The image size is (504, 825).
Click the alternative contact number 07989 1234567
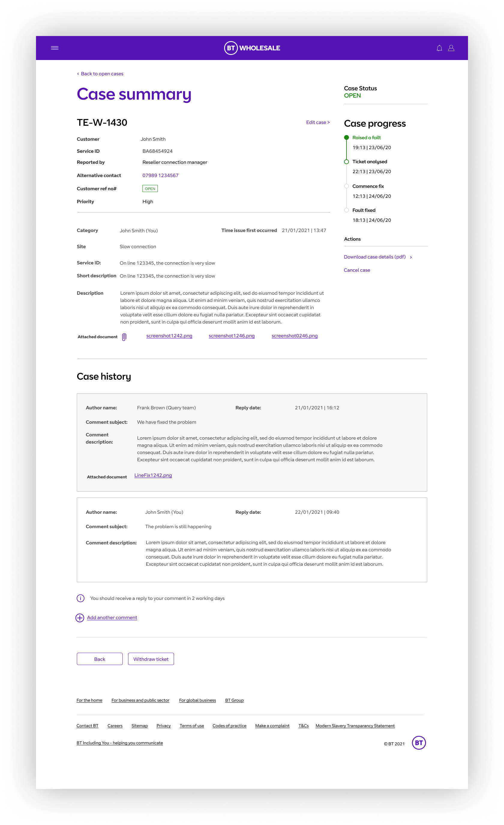160,176
